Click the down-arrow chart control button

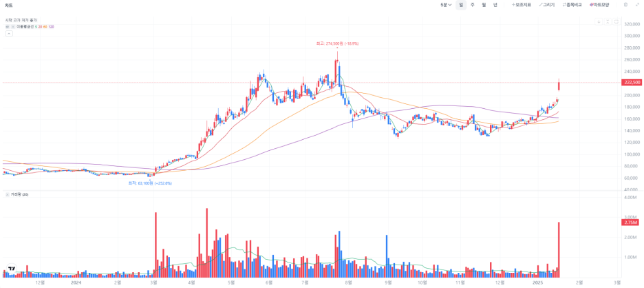pyautogui.click(x=599, y=21)
